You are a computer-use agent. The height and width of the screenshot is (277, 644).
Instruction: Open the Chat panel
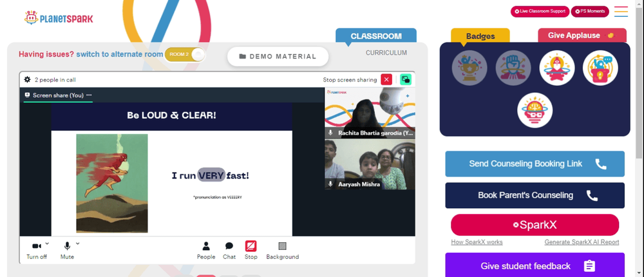(x=229, y=251)
